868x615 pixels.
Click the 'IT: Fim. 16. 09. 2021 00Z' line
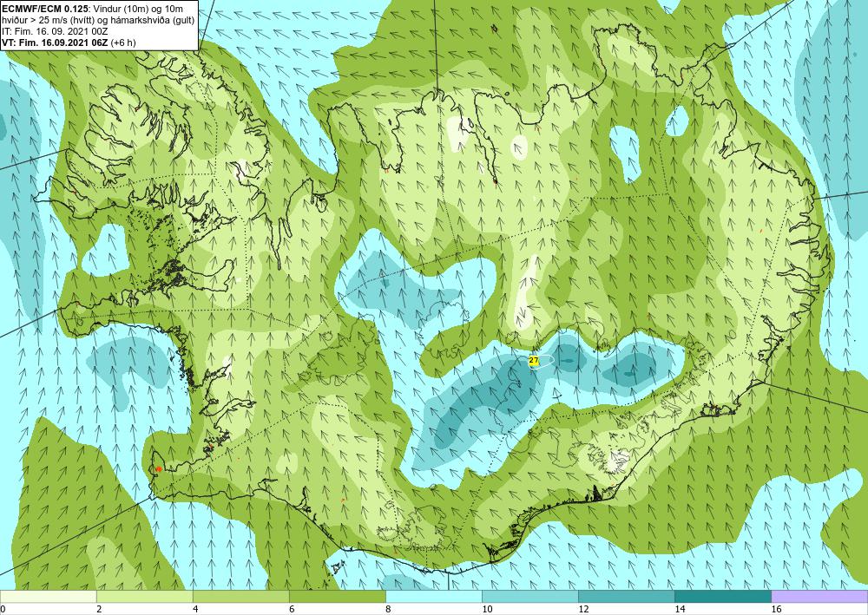55,31
